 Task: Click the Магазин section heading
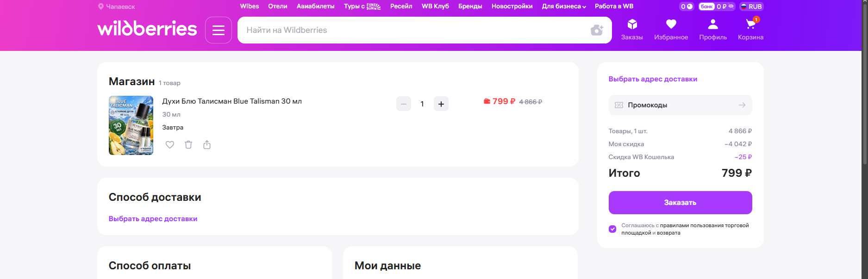coord(131,81)
